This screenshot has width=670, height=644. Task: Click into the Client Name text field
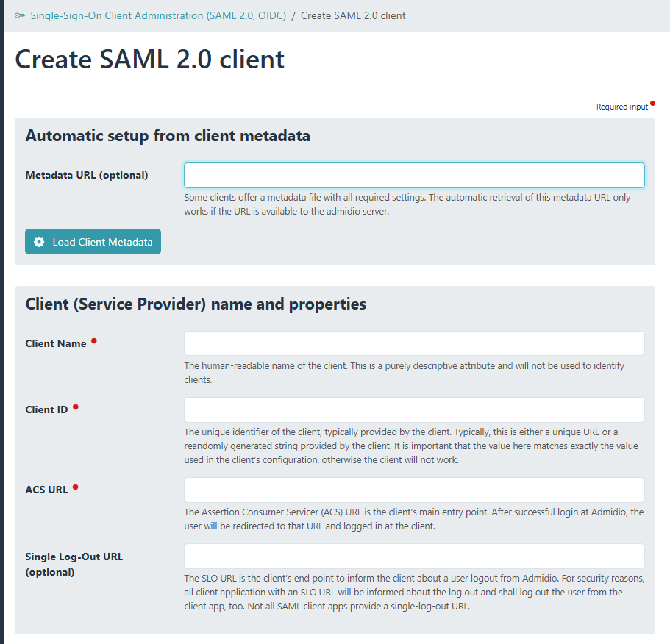pos(414,343)
